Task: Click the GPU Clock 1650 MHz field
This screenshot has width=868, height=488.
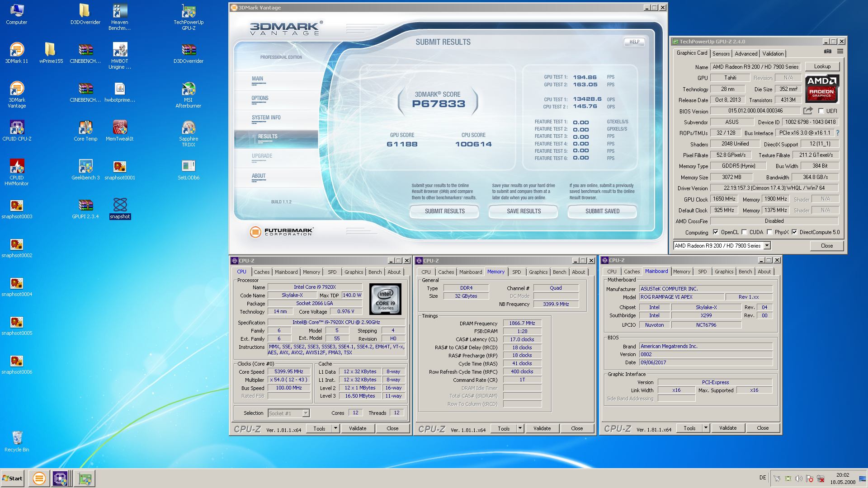Action: coord(724,199)
